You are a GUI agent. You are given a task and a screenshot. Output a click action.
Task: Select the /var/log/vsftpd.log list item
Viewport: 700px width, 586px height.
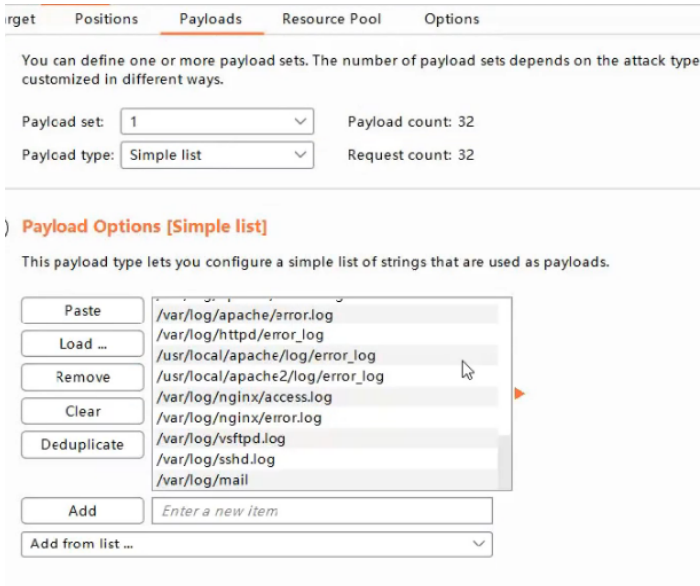[220, 439]
